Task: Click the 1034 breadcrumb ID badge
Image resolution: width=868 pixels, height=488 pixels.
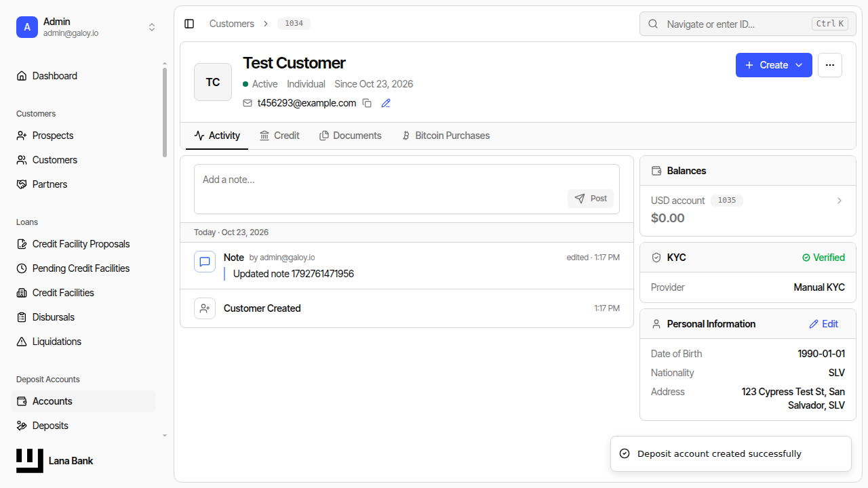Action: [294, 24]
